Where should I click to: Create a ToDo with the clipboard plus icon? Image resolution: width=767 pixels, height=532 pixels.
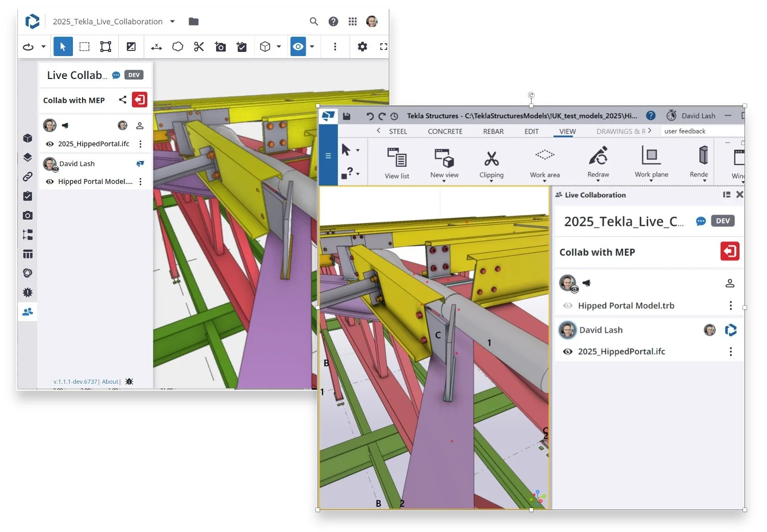242,47
